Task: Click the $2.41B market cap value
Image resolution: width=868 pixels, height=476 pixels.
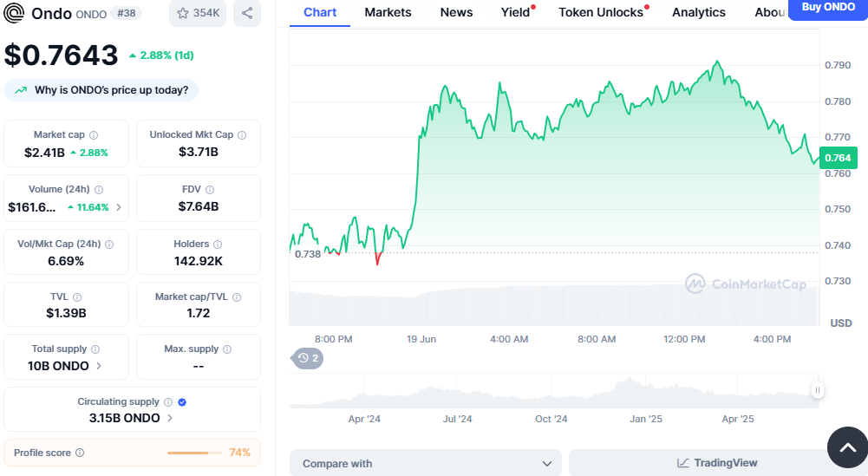Action: 44,153
